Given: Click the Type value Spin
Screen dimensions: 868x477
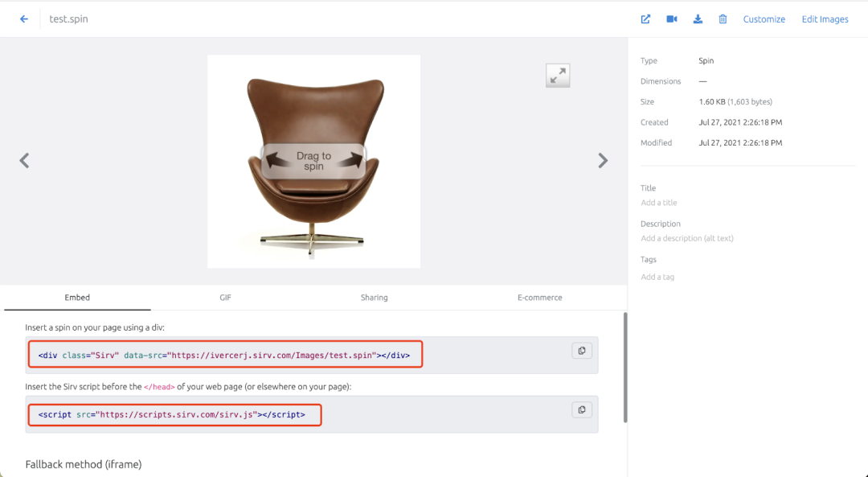Looking at the screenshot, I should (706, 61).
